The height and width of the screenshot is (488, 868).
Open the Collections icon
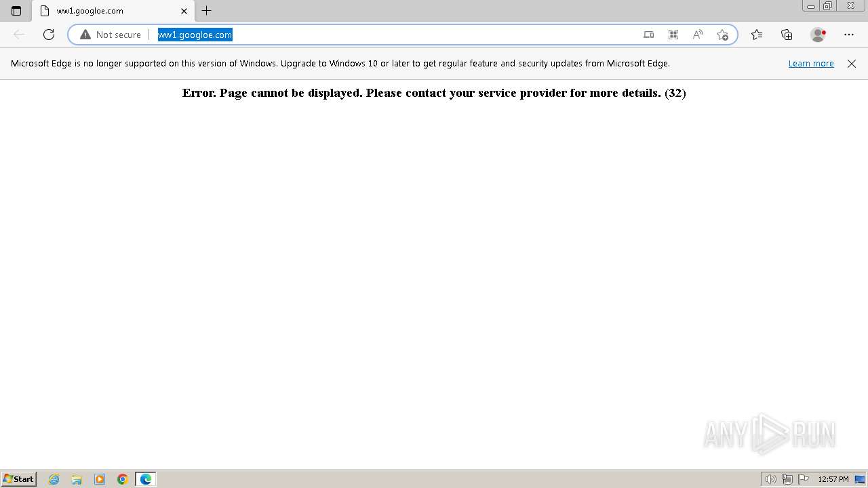click(787, 35)
